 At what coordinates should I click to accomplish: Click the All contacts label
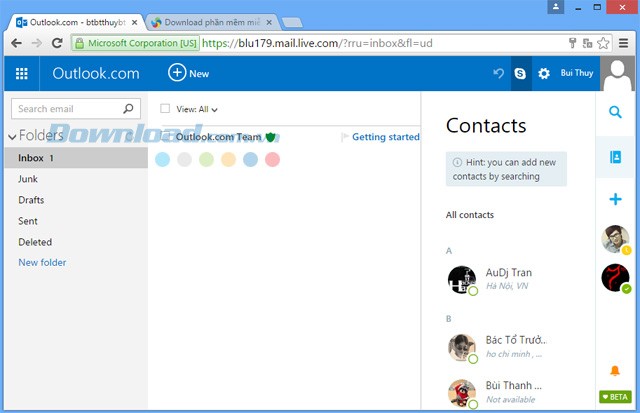tap(470, 215)
